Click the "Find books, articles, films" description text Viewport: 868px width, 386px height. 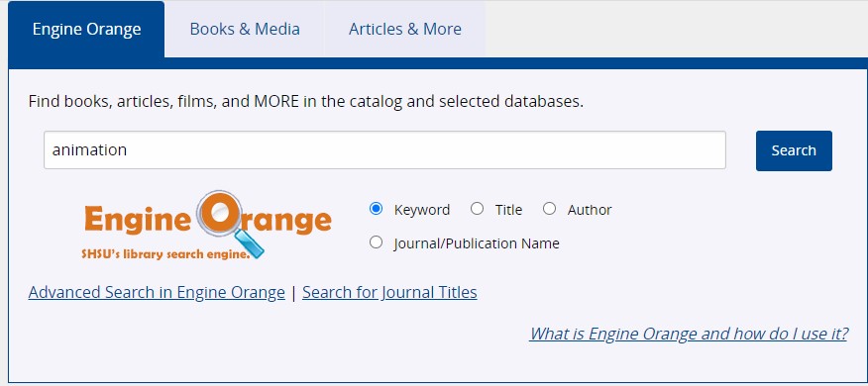[306, 102]
